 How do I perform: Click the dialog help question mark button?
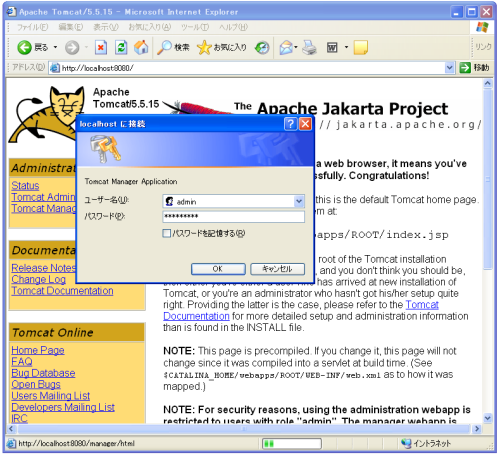coord(290,124)
